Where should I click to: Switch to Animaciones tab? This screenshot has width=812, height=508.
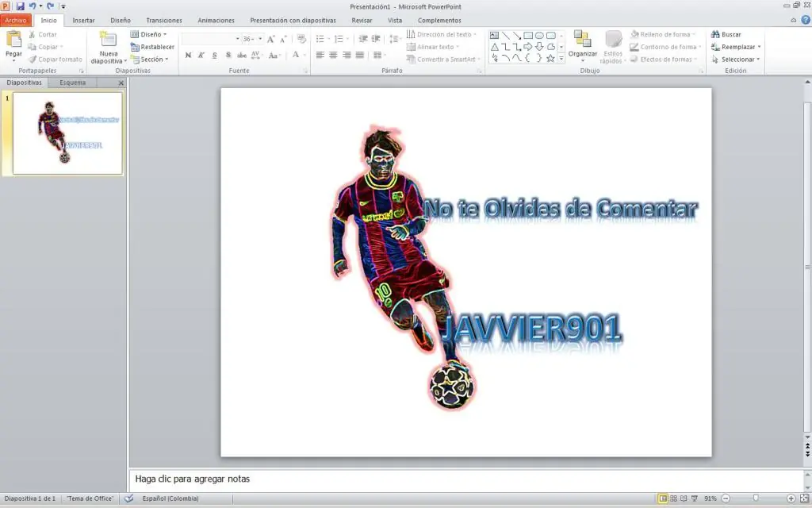216,20
